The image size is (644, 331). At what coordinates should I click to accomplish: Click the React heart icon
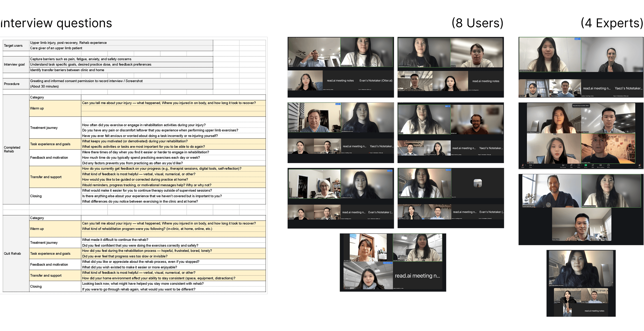[579, 165]
